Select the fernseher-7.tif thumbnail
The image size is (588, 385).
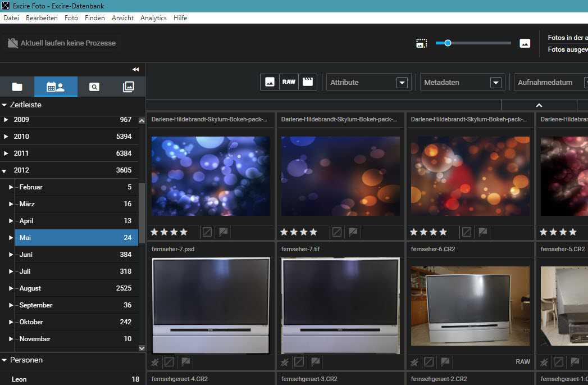pos(340,305)
